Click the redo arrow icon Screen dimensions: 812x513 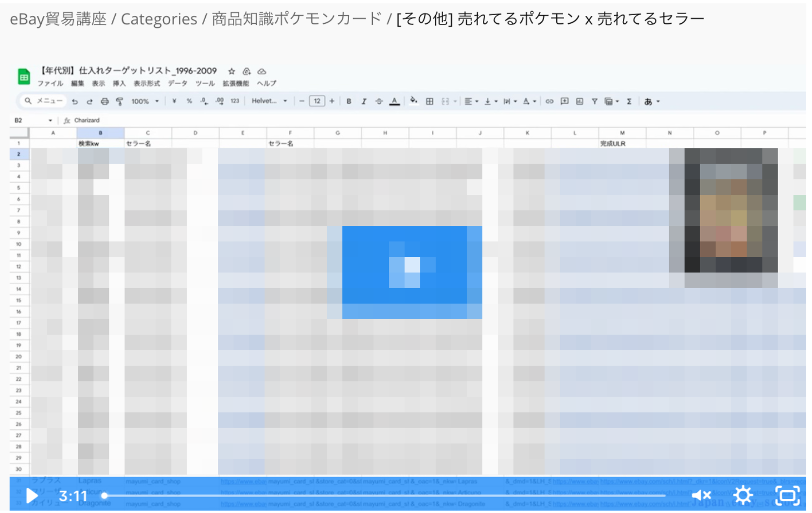tap(89, 102)
